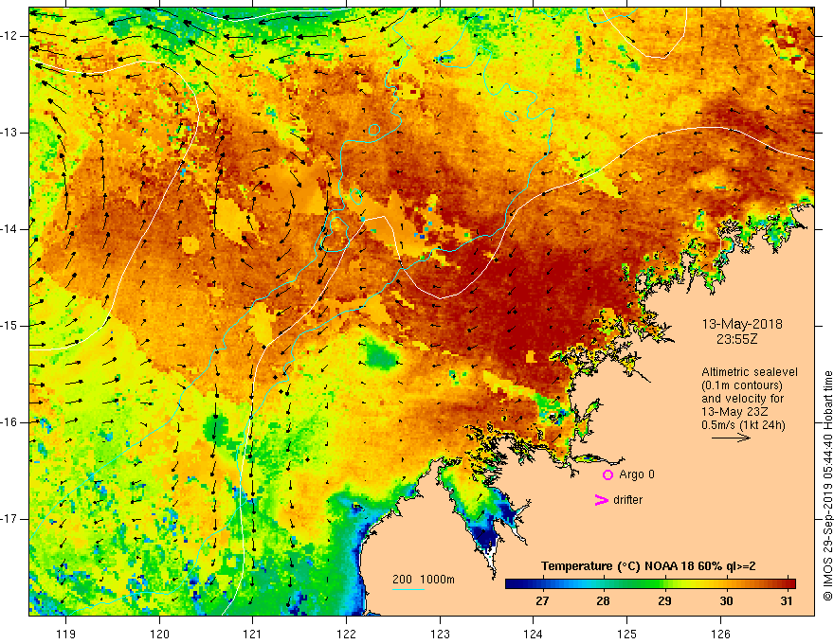The image size is (834, 644).
Task: Click the latitude label '-12'
Action: point(9,36)
